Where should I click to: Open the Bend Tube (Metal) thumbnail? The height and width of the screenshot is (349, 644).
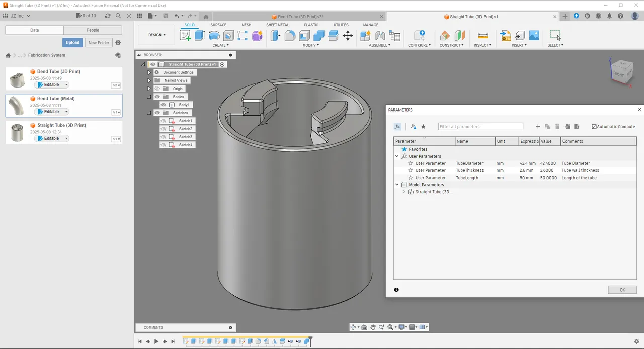17,106
